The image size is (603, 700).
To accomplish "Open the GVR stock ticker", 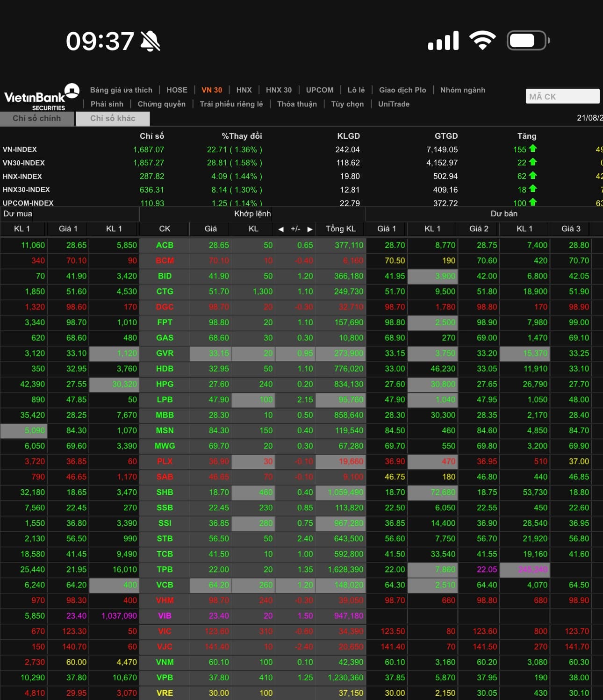I will coord(165,353).
